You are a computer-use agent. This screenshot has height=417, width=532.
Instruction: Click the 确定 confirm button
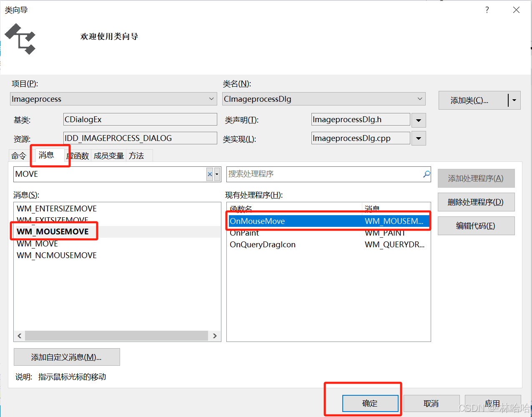click(370, 403)
